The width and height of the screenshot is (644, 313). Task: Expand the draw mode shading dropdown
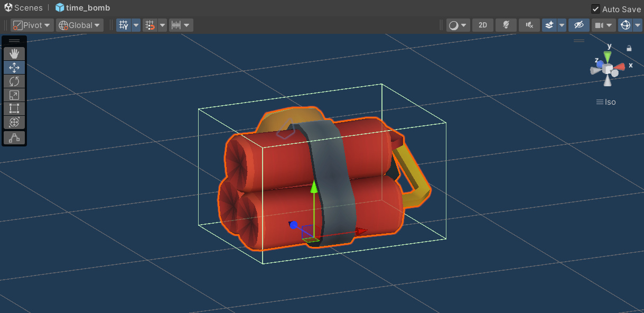tap(458, 25)
